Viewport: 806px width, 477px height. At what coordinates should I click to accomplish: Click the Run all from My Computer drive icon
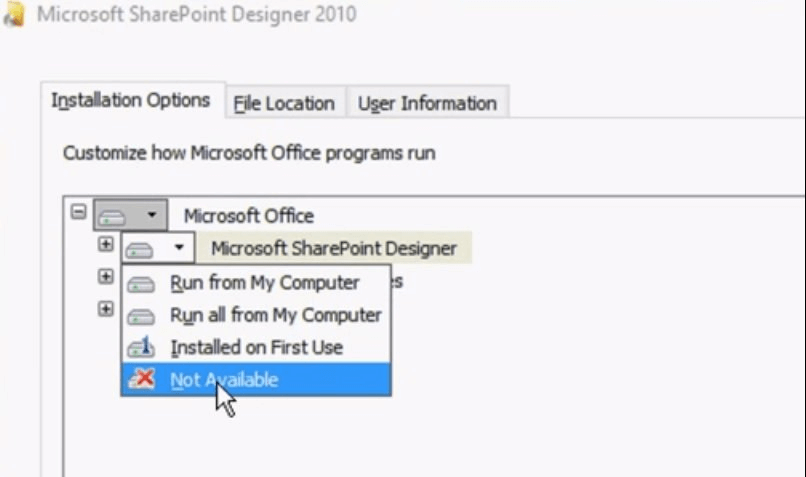(x=141, y=316)
